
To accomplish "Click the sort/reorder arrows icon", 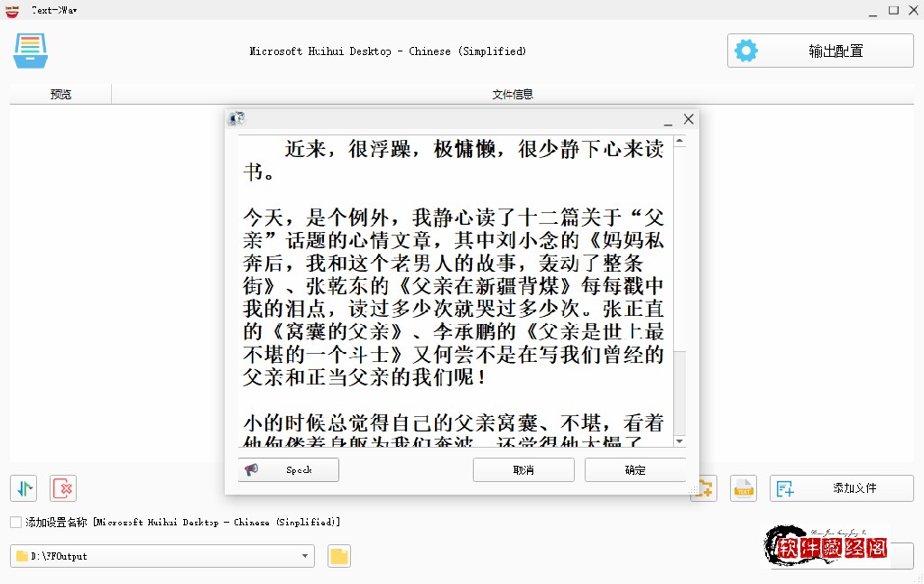I will (23, 488).
